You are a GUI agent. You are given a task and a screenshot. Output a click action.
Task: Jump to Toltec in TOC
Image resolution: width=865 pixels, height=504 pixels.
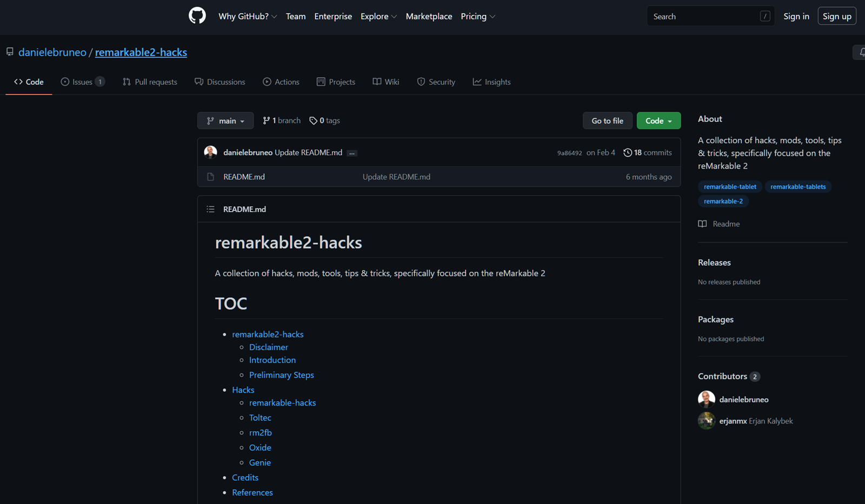coord(260,418)
